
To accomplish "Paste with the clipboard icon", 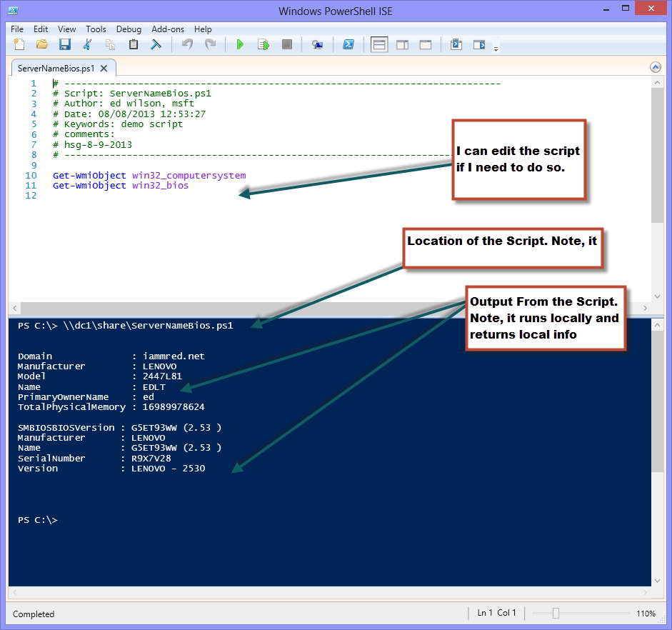I will 134,44.
